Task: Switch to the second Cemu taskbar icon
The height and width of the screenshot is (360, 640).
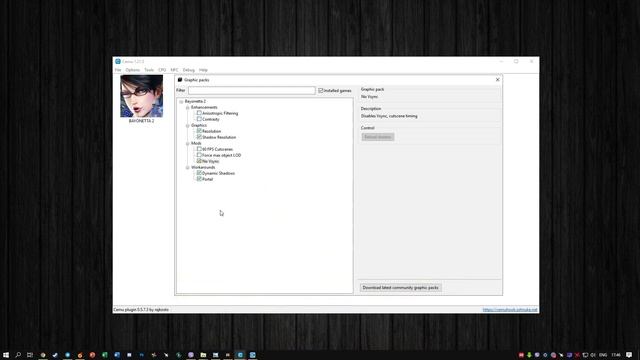Action: [x=252, y=355]
